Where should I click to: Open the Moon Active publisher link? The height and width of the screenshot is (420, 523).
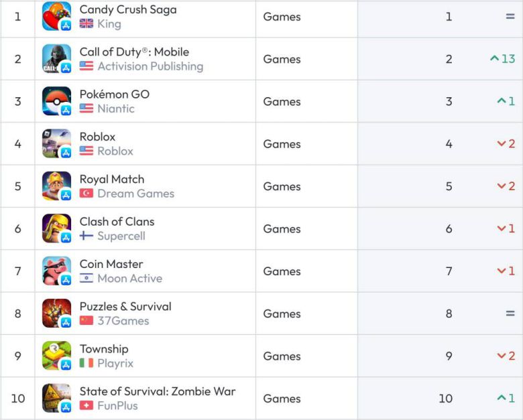point(129,278)
